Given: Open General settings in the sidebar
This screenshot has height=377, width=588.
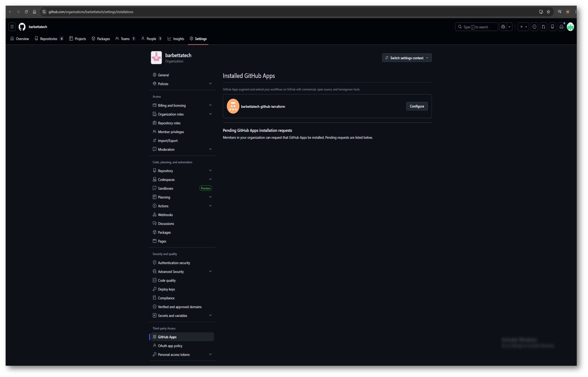Looking at the screenshot, I should coord(183,75).
